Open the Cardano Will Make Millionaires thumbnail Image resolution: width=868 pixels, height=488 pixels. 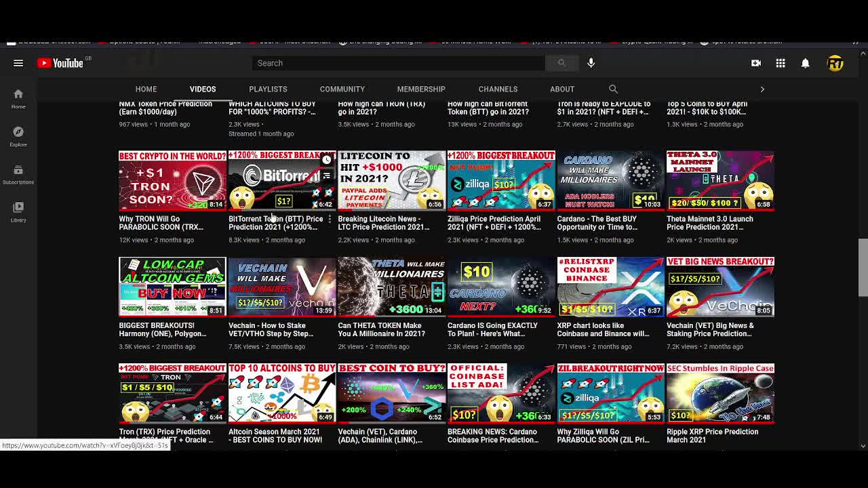click(x=610, y=180)
